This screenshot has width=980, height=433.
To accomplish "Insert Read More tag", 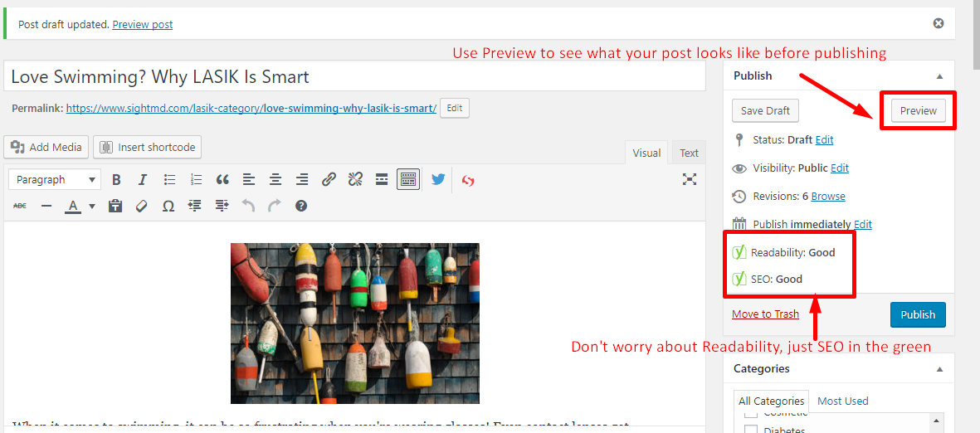I will 381,180.
